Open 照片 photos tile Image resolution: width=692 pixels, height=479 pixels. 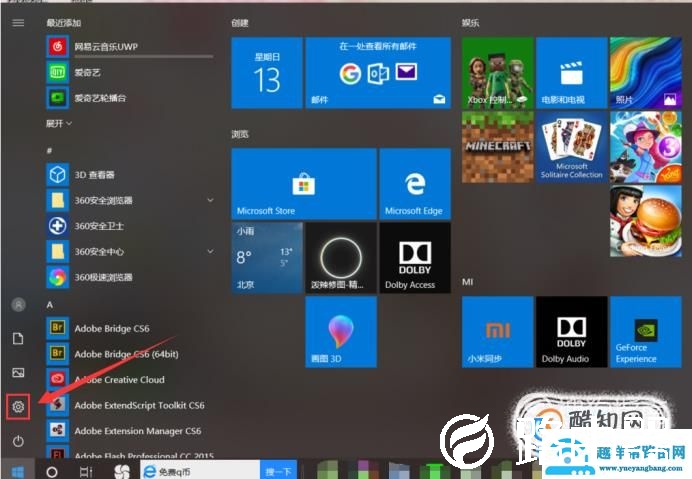(x=646, y=73)
